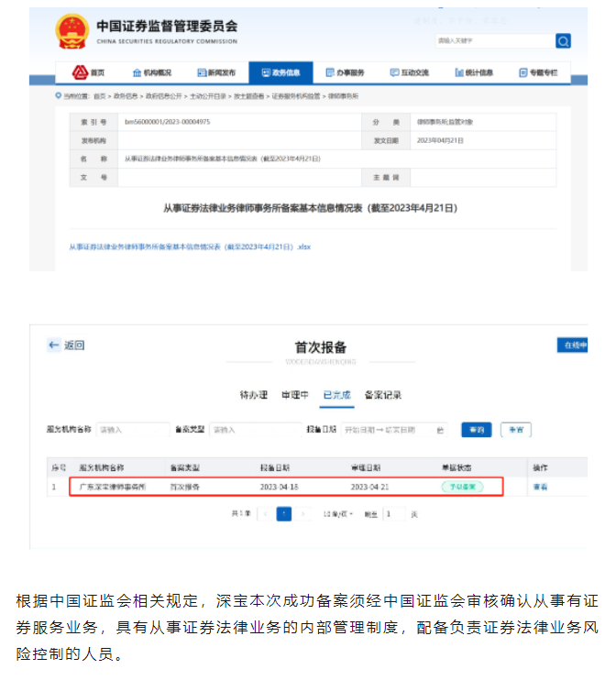Click the next page arrow in pagination
The height and width of the screenshot is (680, 616).
click(x=303, y=514)
